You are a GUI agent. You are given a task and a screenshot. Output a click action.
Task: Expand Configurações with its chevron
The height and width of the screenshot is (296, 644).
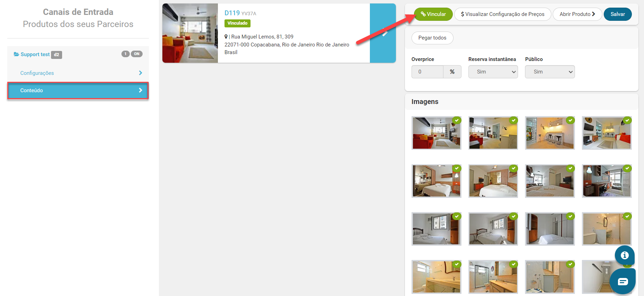point(140,73)
